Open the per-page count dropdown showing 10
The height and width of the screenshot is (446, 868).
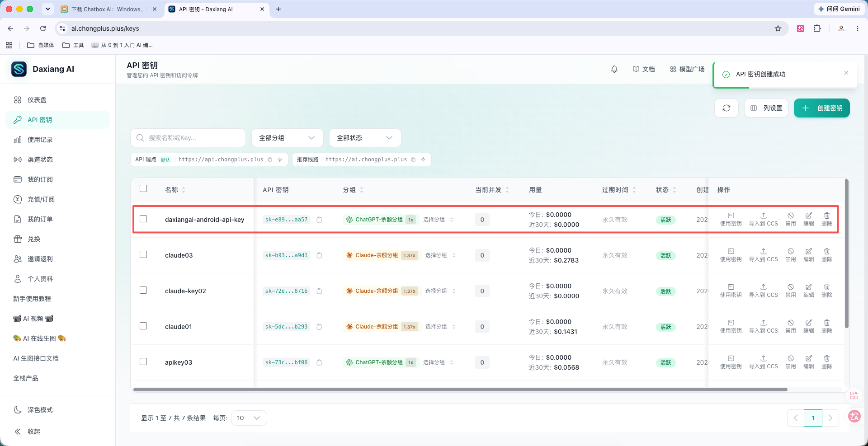[249, 418]
